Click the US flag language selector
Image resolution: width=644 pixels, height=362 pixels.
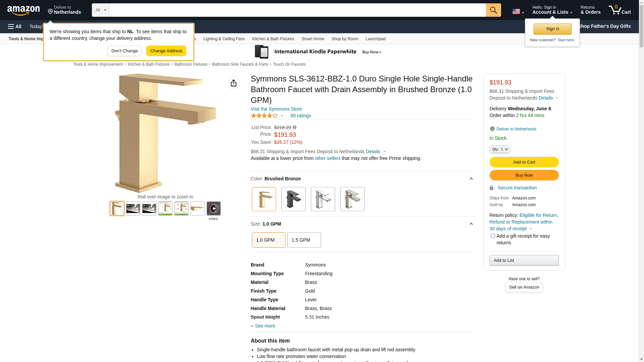(518, 11)
